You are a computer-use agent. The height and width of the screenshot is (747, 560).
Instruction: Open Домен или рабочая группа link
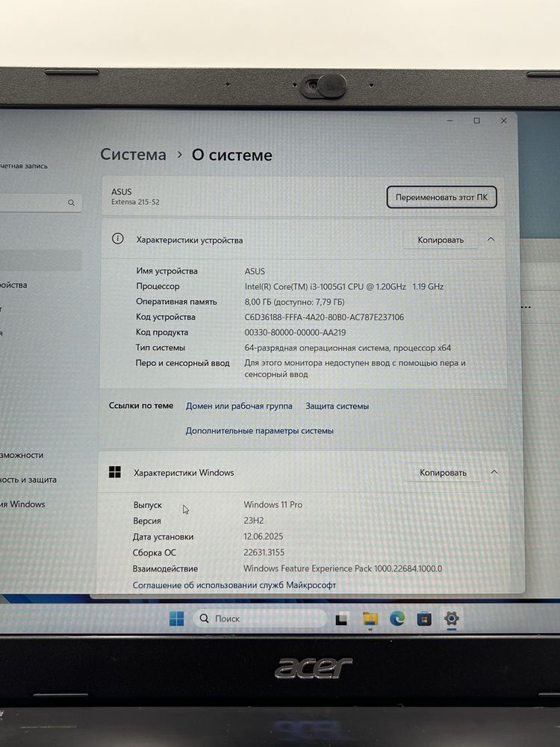point(239,406)
